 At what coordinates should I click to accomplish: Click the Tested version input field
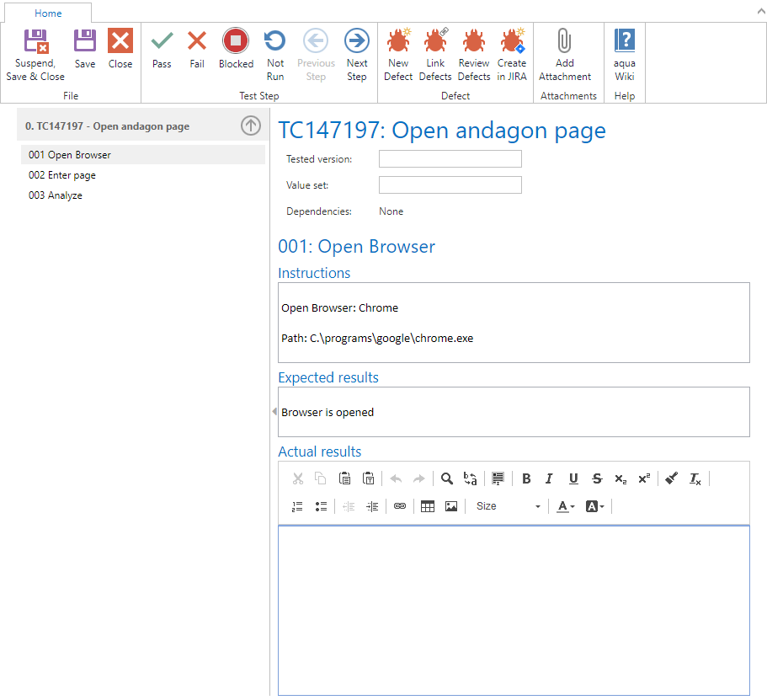(450, 159)
